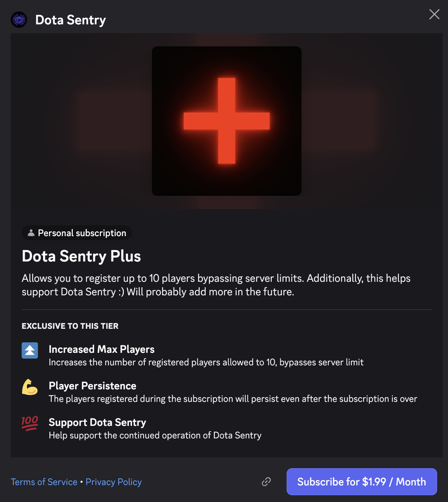Viewport: 448px width, 502px height.
Task: Click the Dota Sentry Plus title
Action: 81,256
